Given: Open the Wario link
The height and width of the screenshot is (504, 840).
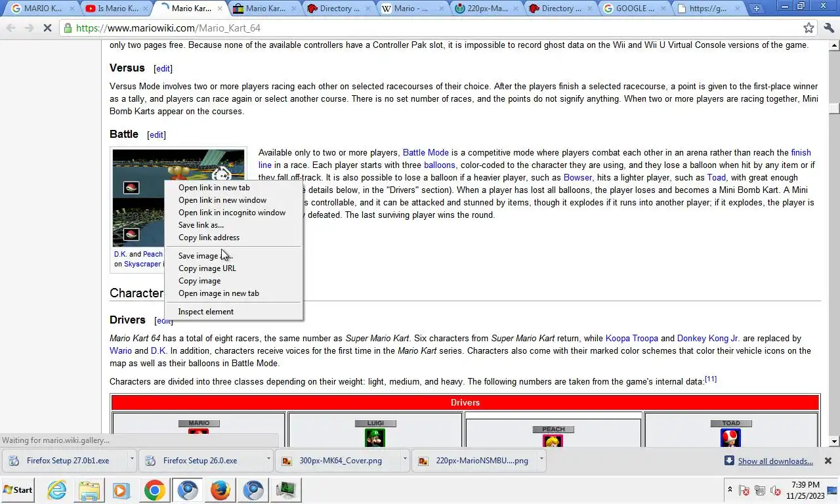Looking at the screenshot, I should pyautogui.click(x=121, y=351).
